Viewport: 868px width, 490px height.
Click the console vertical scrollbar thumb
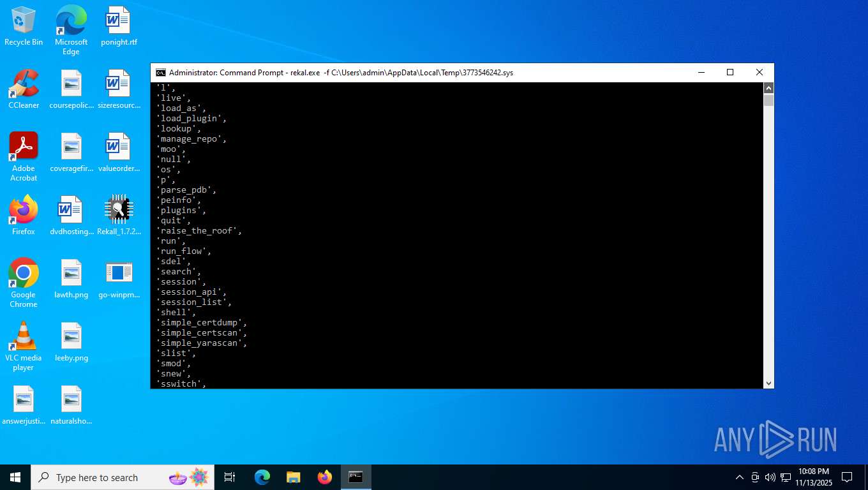tap(768, 101)
